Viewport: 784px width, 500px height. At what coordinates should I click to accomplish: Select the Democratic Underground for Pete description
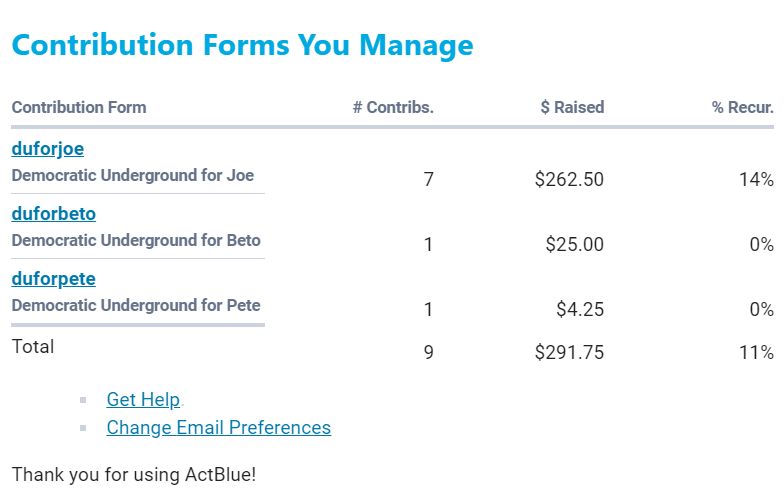tap(136, 305)
